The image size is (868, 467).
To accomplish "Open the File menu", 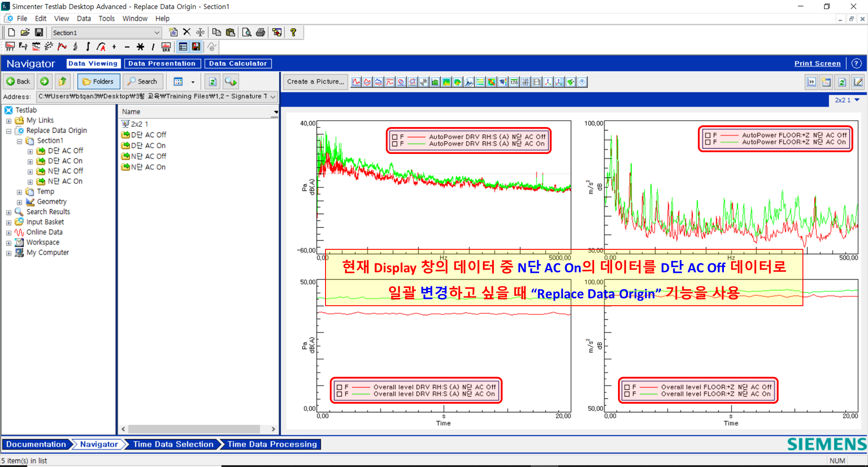I will (22, 19).
